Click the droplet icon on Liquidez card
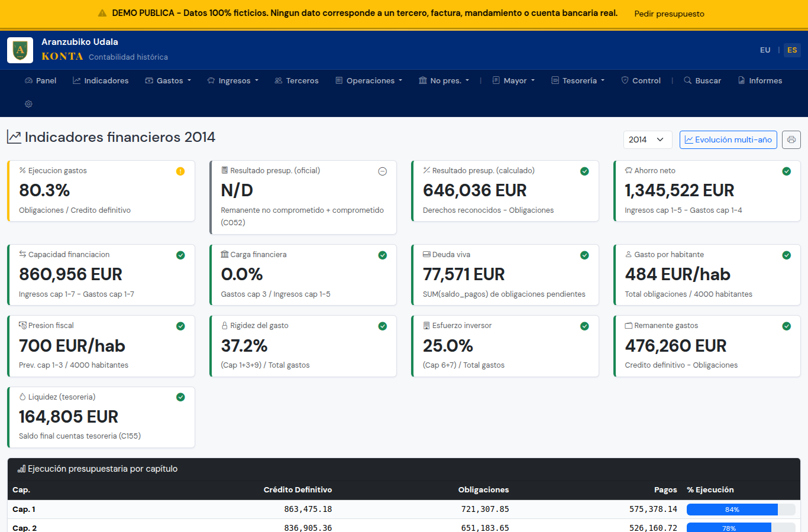 click(22, 397)
